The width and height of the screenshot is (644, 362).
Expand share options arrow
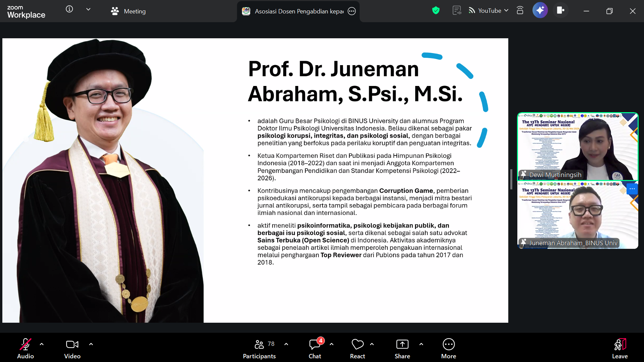pyautogui.click(x=421, y=344)
